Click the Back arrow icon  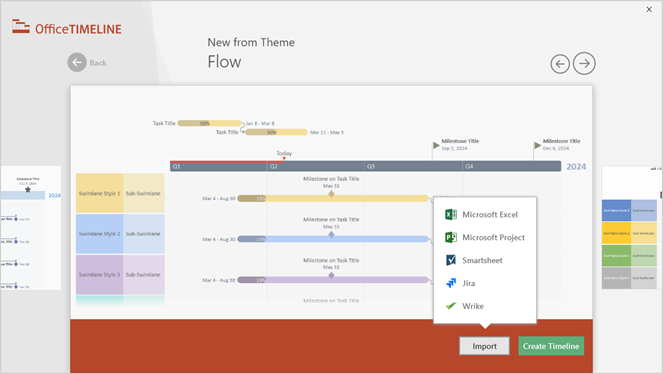pyautogui.click(x=77, y=63)
